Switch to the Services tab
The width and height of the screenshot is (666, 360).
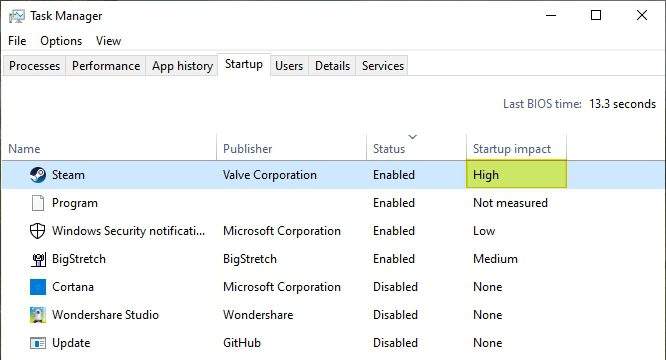pos(383,66)
